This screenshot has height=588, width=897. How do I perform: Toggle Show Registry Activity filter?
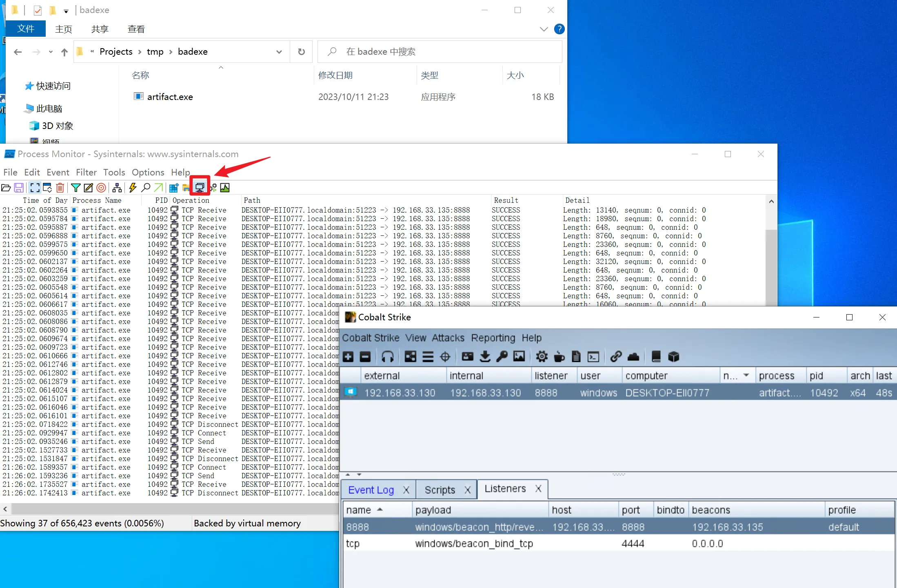(x=174, y=187)
